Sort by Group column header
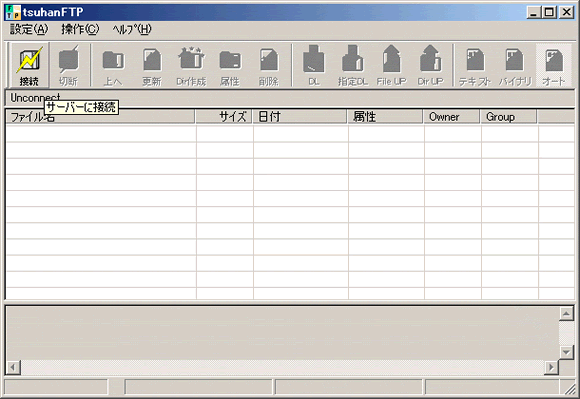 coord(509,117)
